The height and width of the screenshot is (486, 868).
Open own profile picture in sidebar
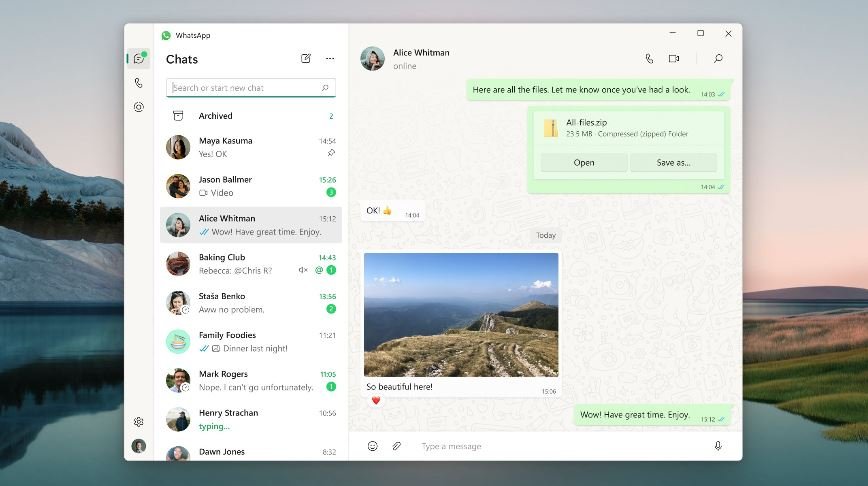(x=139, y=446)
